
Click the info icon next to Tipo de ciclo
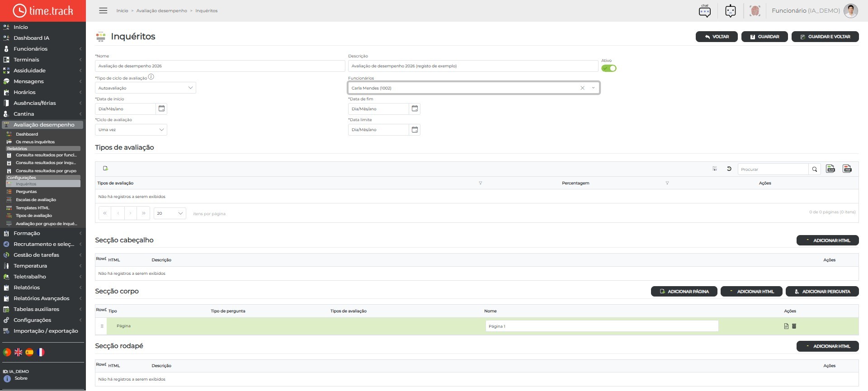pos(151,77)
